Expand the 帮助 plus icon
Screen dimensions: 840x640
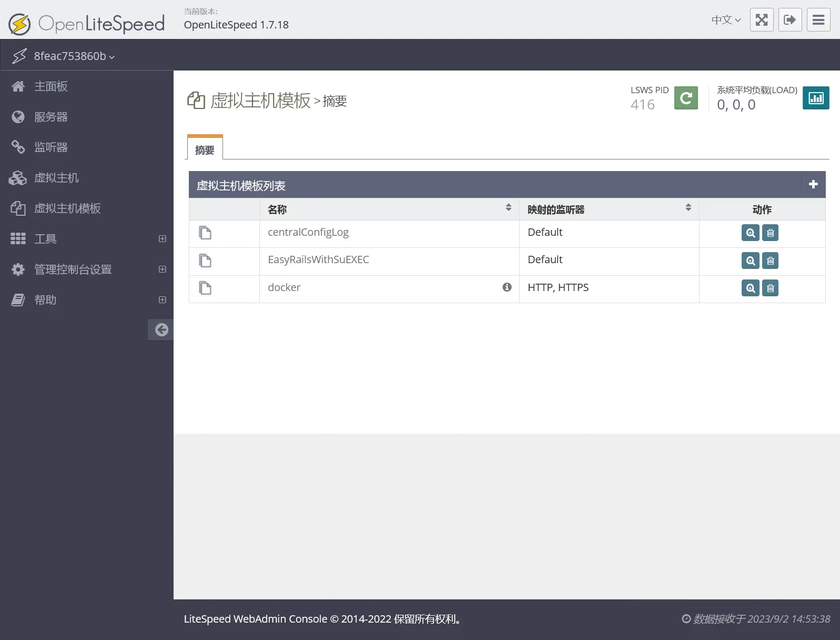163,300
